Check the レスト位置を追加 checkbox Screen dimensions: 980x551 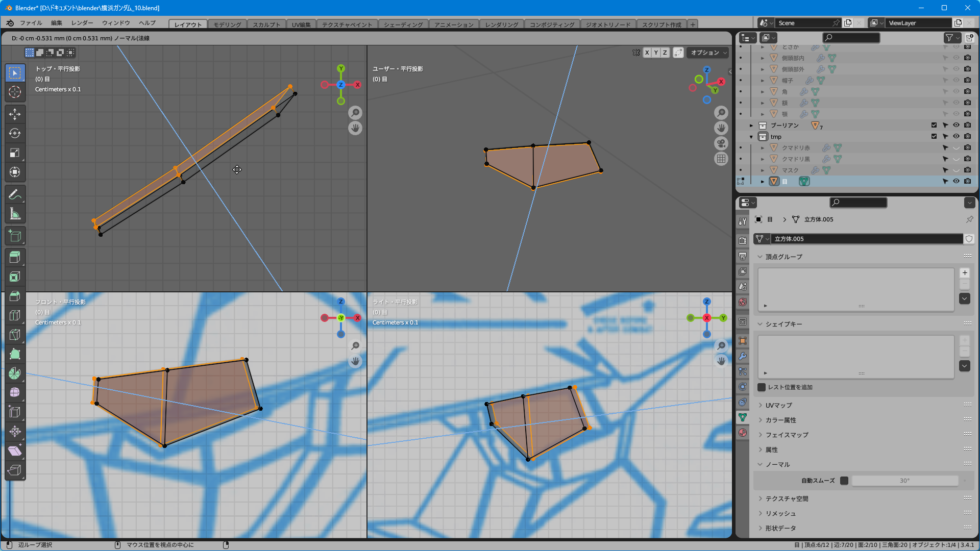[x=762, y=387]
